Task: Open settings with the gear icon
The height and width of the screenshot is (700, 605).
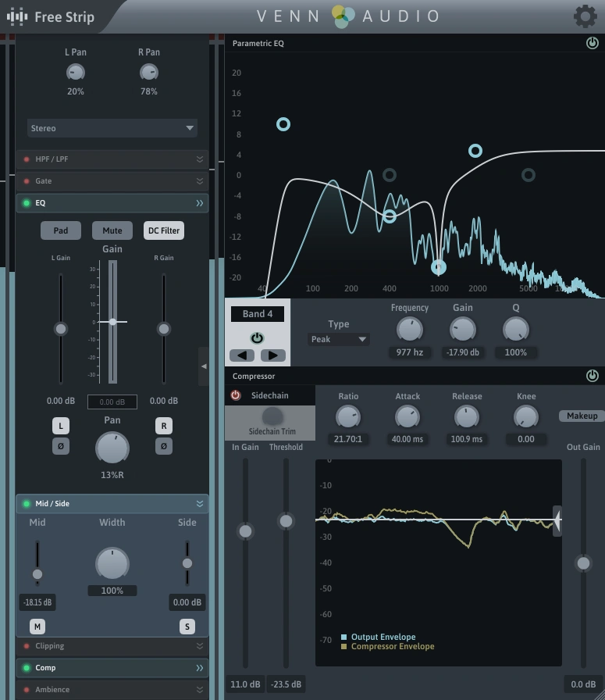Action: 585,16
